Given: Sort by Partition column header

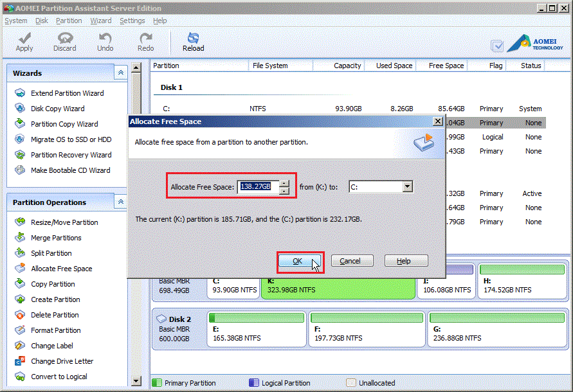Looking at the screenshot, I should tap(199, 66).
